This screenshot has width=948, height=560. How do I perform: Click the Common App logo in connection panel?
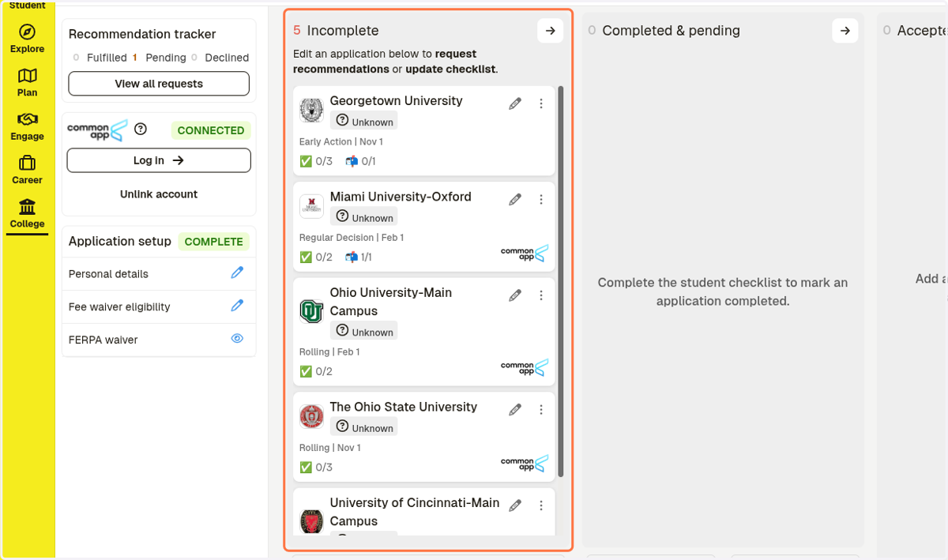point(96,130)
